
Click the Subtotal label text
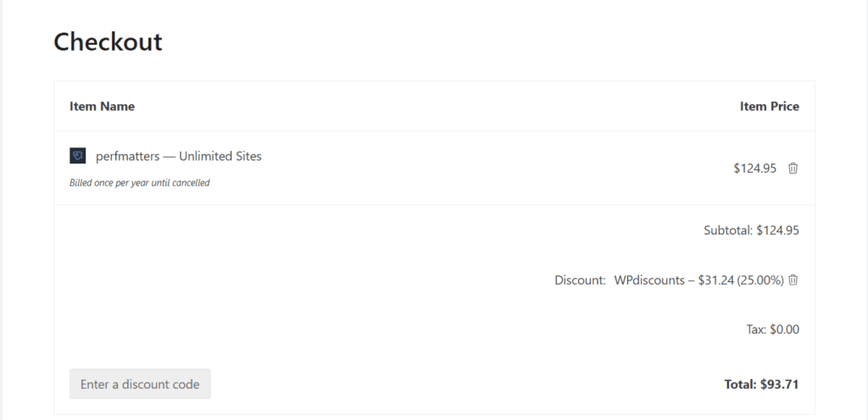click(x=728, y=230)
